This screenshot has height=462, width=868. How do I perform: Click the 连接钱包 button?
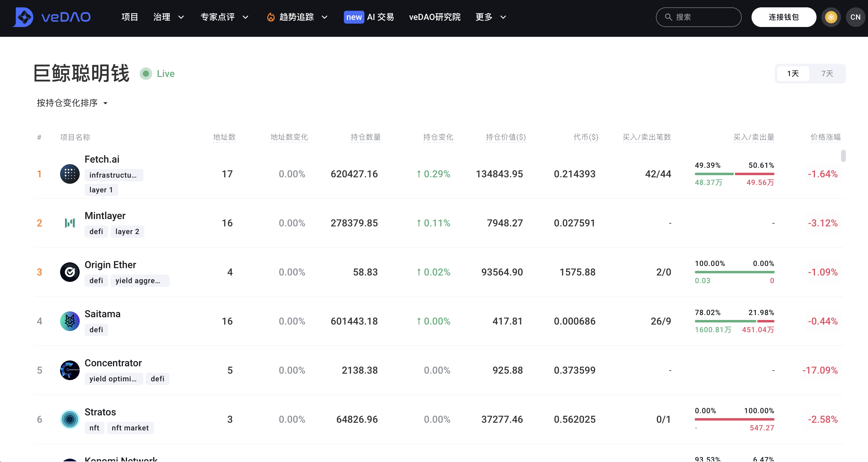tap(783, 17)
